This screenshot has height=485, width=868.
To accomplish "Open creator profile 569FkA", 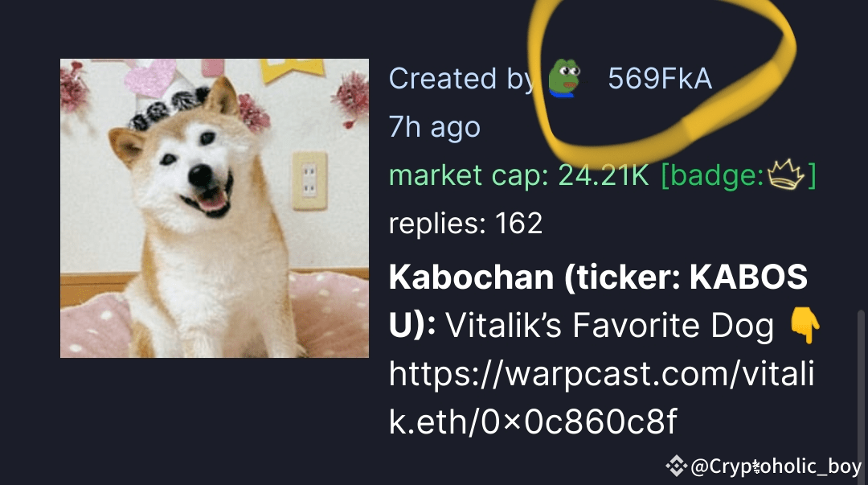I will (660, 79).
